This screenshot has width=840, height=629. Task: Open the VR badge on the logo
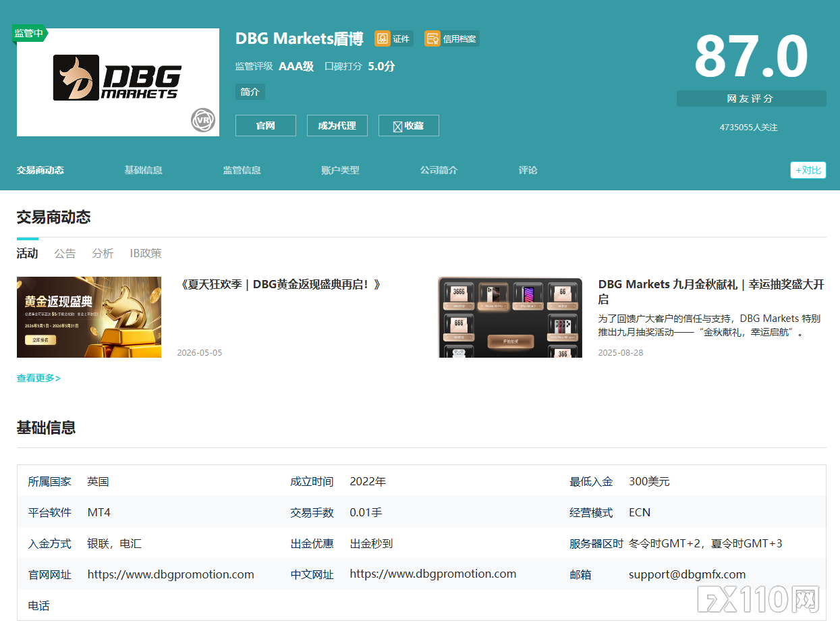[x=202, y=120]
